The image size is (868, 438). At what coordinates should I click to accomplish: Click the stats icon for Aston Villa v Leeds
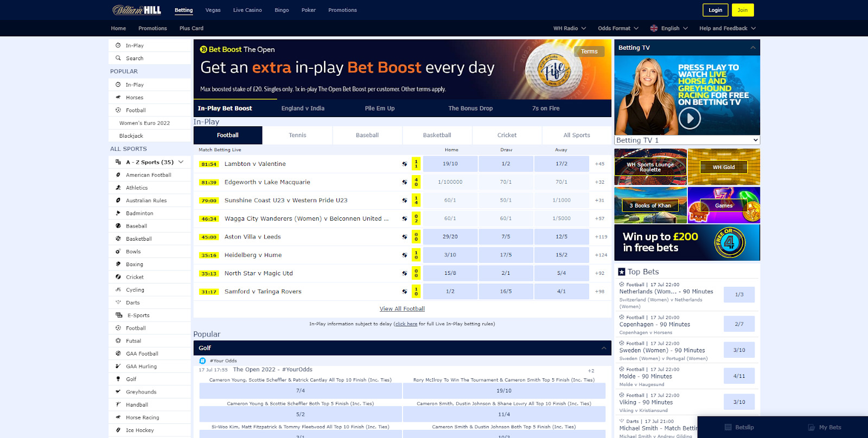[404, 237]
